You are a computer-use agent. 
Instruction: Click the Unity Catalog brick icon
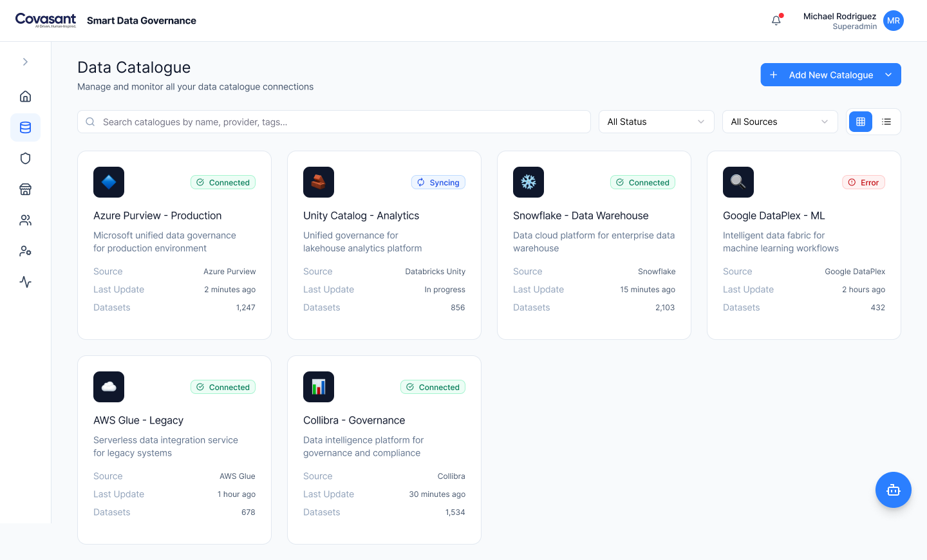tap(319, 182)
